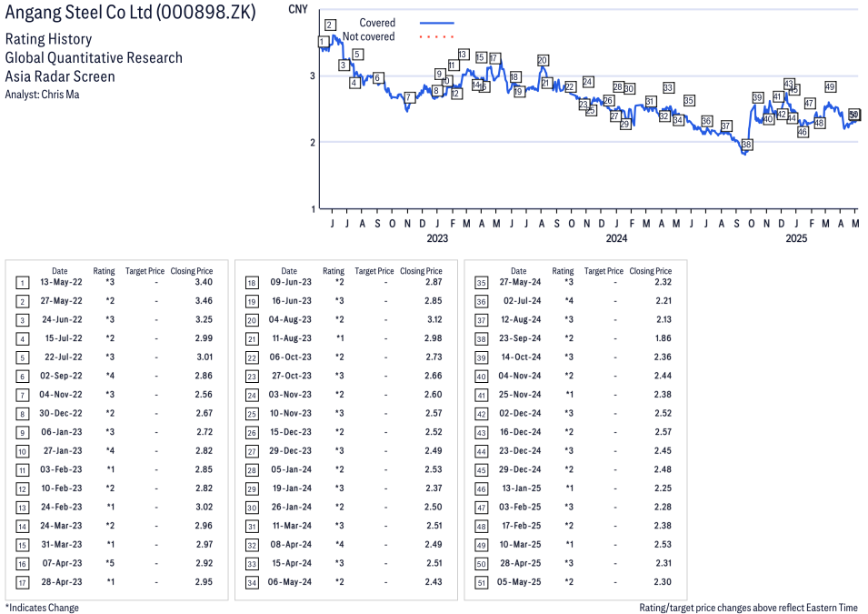Click the 2025 year label on the axis

point(796,238)
